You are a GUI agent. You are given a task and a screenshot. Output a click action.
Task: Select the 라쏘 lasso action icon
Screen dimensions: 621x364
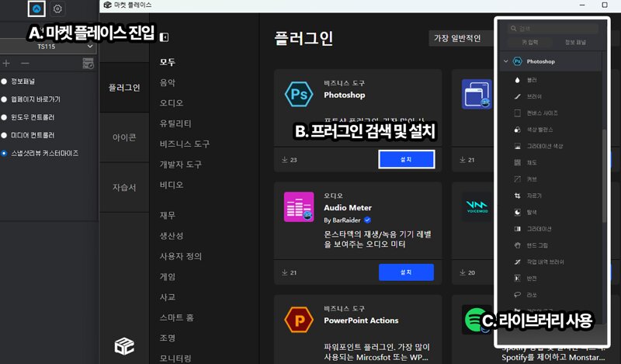click(x=517, y=295)
